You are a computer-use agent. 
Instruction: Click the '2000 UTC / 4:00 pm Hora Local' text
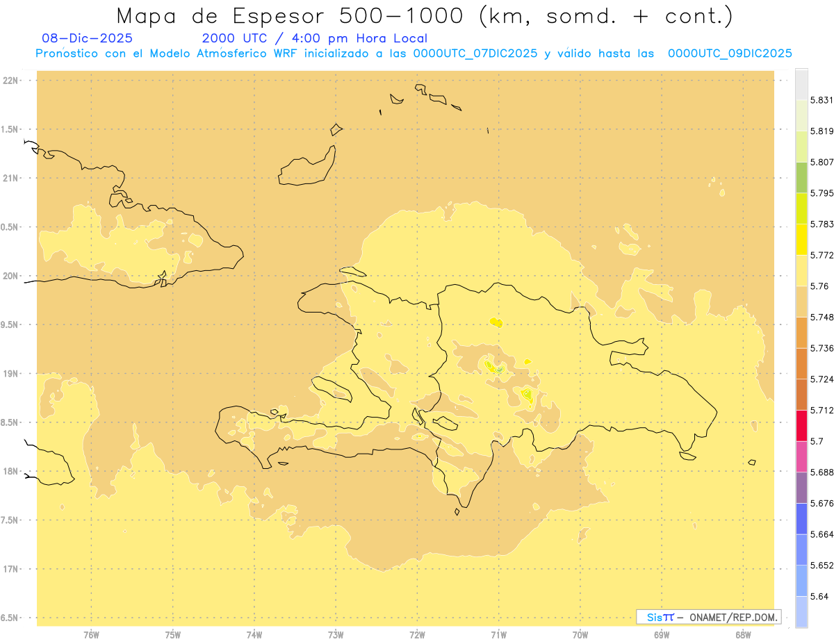click(x=315, y=38)
